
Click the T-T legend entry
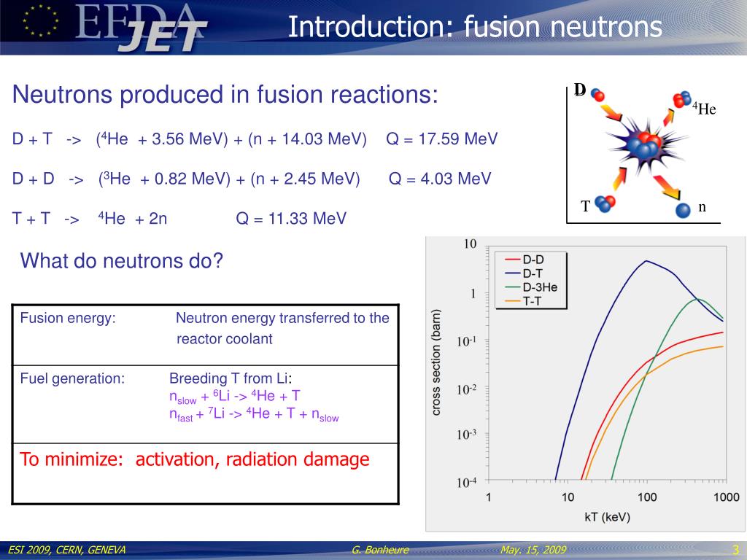[524, 301]
